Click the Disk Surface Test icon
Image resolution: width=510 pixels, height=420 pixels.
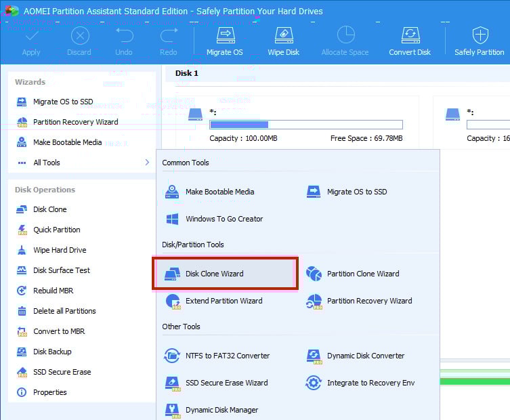(x=22, y=270)
